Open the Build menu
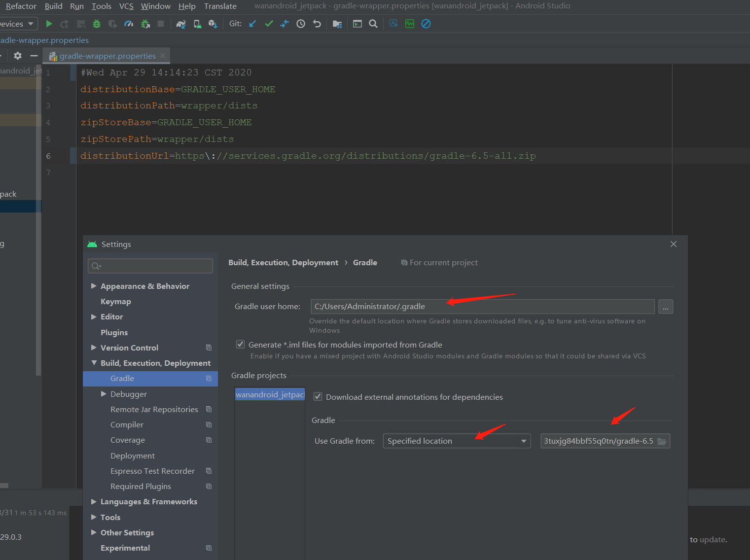Image resolution: width=750 pixels, height=560 pixels. tap(53, 6)
